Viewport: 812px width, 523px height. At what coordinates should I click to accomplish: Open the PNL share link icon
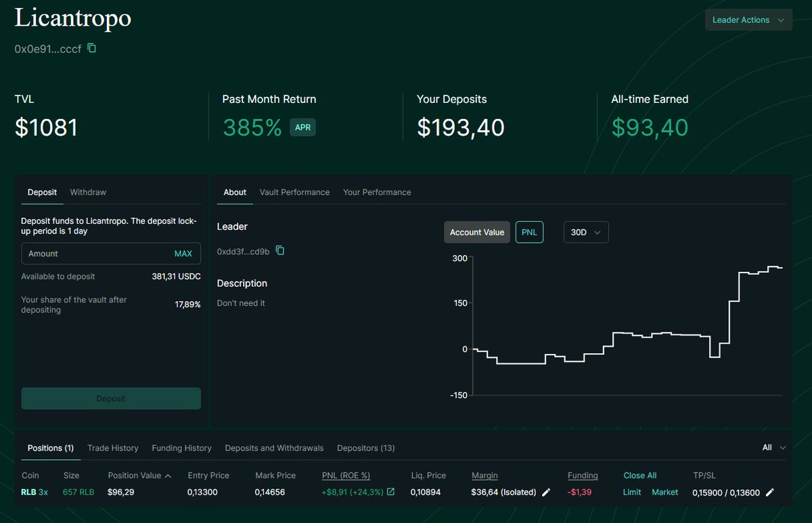point(390,492)
